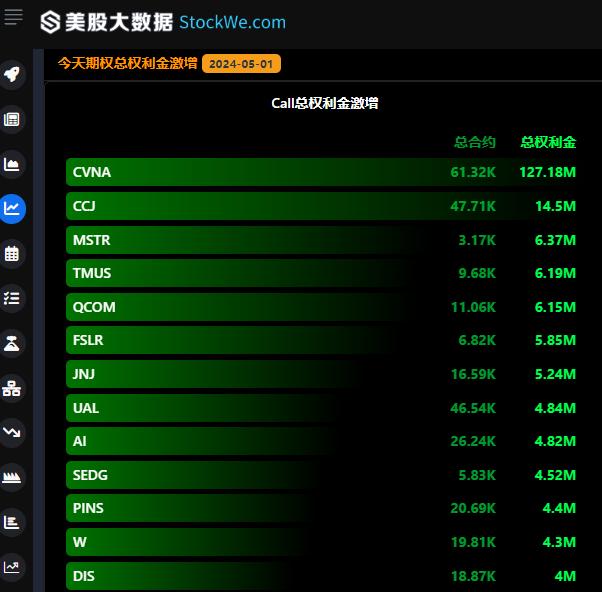Select the JNJ row
Image resolution: width=602 pixels, height=592 pixels.
coord(321,374)
